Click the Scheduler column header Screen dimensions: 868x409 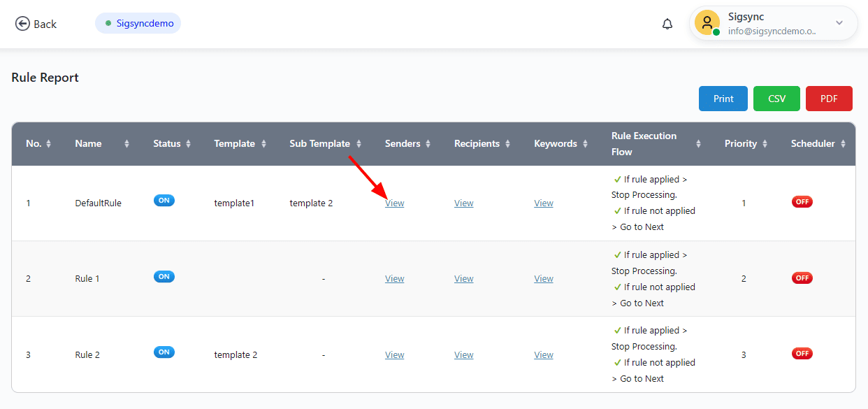[x=813, y=144]
